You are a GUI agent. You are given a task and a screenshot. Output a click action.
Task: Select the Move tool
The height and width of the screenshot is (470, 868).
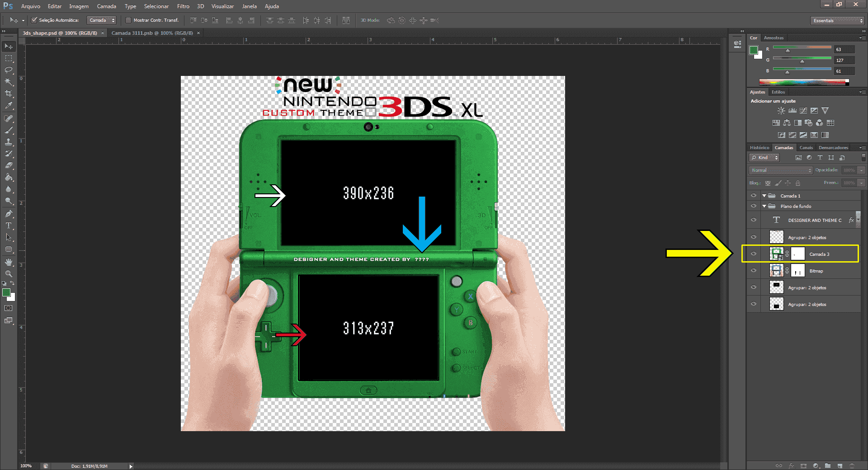tap(9, 47)
